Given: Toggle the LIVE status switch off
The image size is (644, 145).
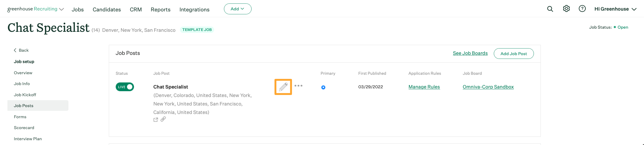Looking at the screenshot, I should pos(125,87).
